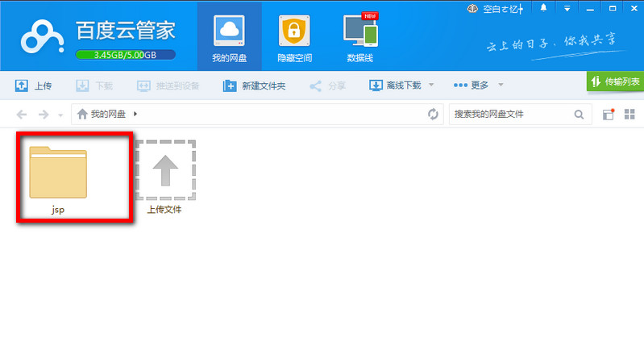Click the magnifier search icon
This screenshot has width=644, height=359.
point(579,115)
